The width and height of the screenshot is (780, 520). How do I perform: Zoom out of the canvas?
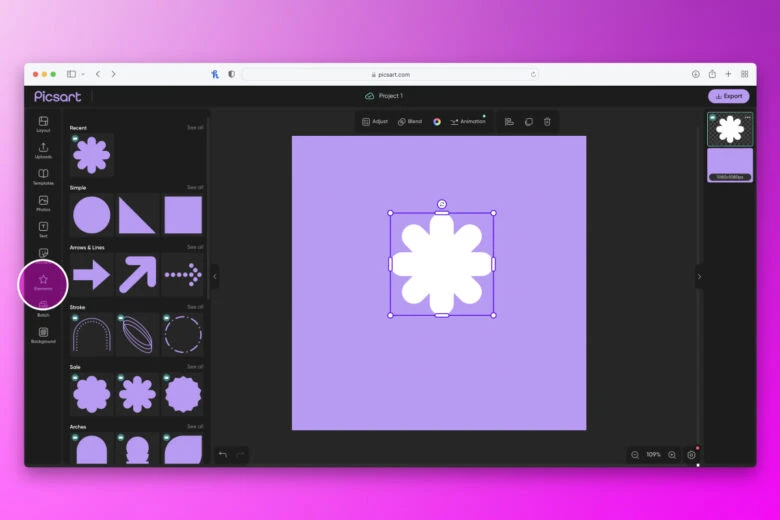tap(634, 455)
